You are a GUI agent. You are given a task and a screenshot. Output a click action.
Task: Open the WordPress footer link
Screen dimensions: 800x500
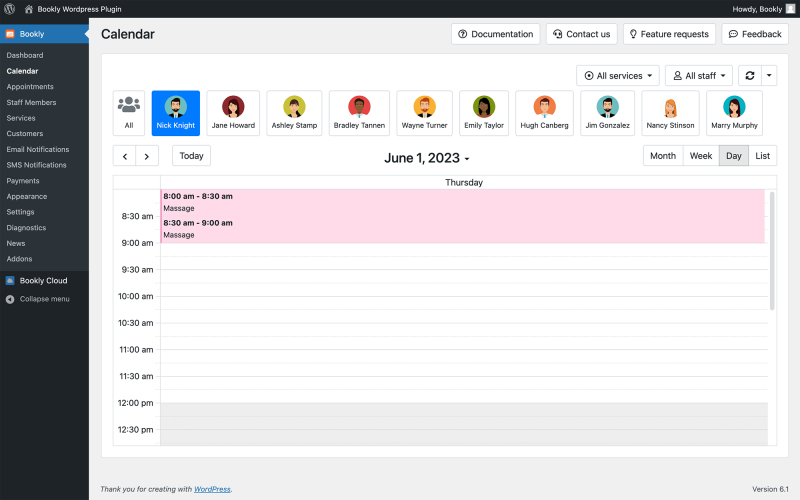212,489
